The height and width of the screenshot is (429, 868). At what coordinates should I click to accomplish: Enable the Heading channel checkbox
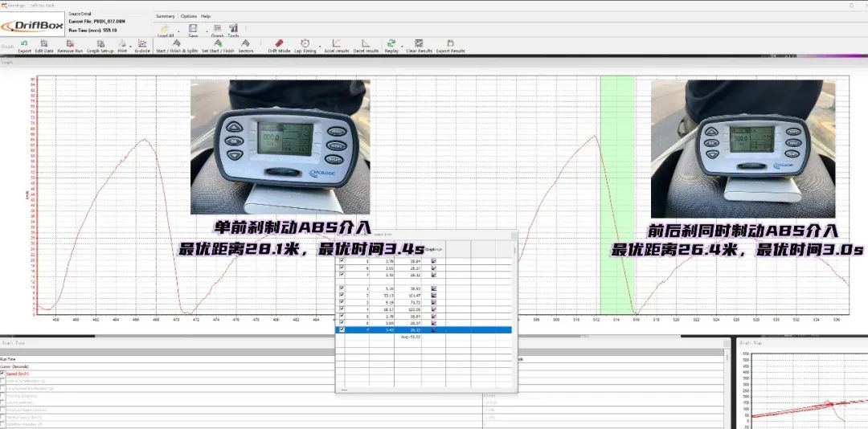point(2,396)
